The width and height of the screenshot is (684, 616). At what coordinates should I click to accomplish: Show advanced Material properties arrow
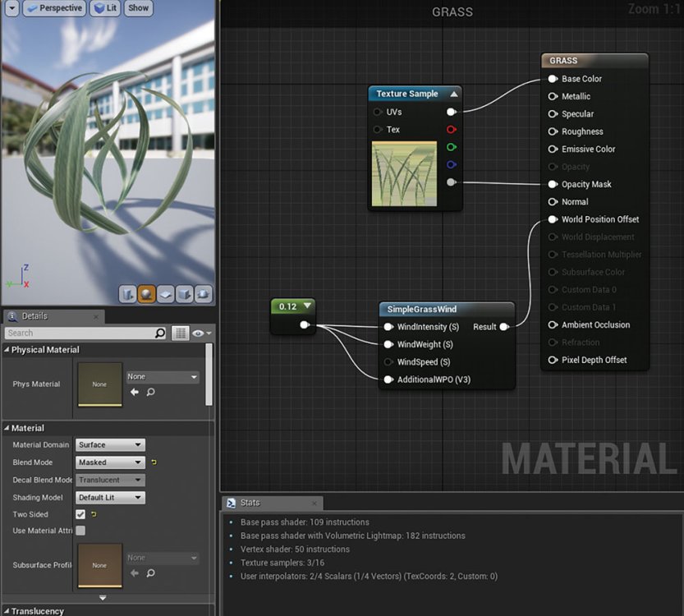click(103, 598)
